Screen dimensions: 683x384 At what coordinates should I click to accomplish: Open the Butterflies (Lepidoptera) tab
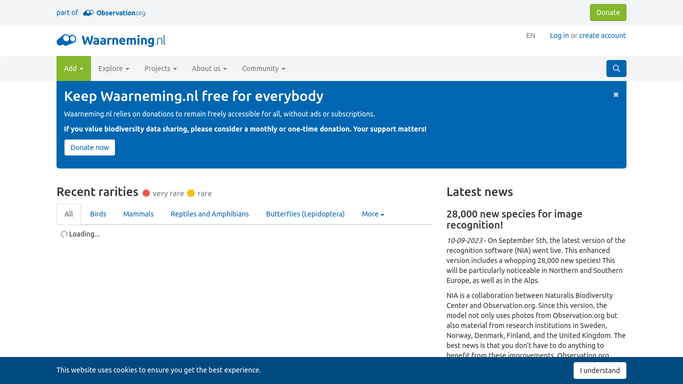[305, 214]
